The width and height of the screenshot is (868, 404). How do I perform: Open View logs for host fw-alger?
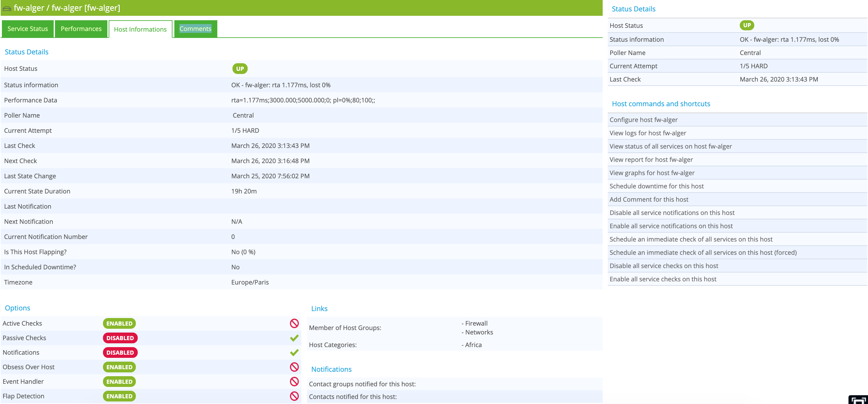[x=648, y=133]
